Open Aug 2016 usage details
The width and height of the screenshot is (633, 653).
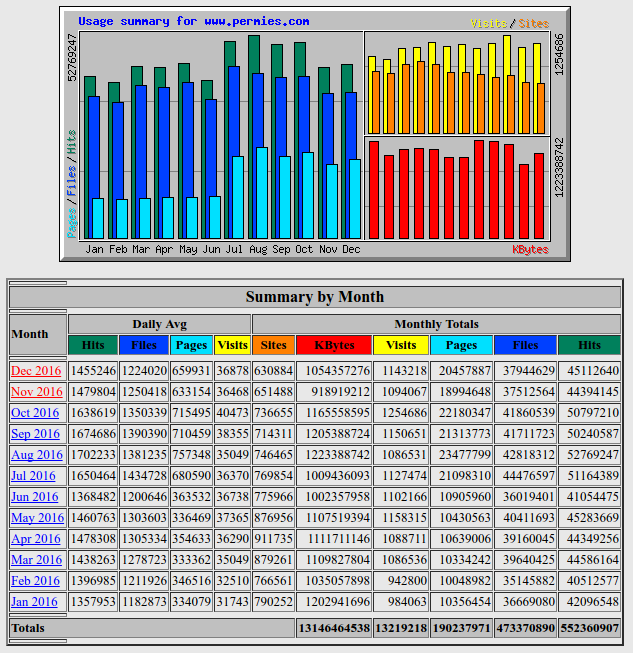point(36,455)
